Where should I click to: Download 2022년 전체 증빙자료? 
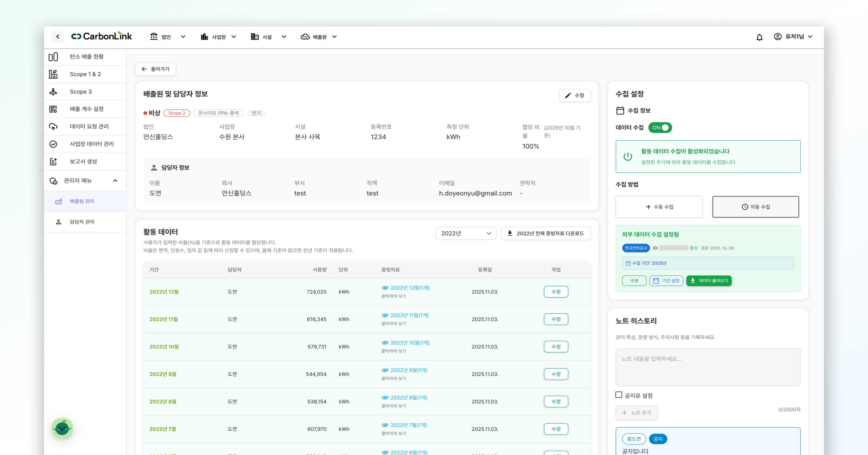coord(545,233)
